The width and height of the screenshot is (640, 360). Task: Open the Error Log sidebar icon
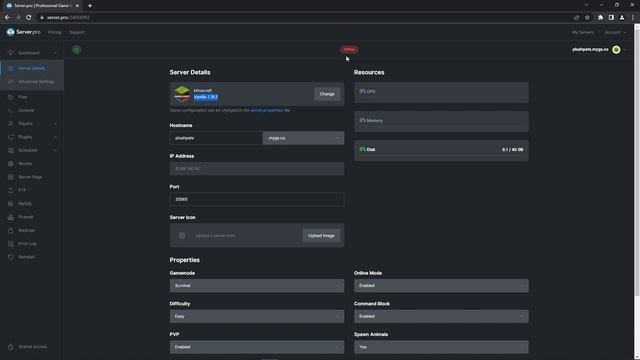pos(11,244)
